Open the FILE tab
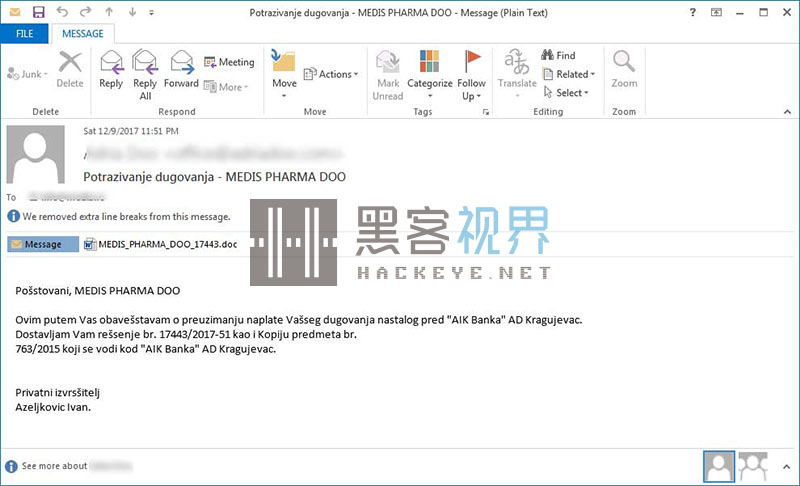The image size is (800, 486). (x=24, y=34)
